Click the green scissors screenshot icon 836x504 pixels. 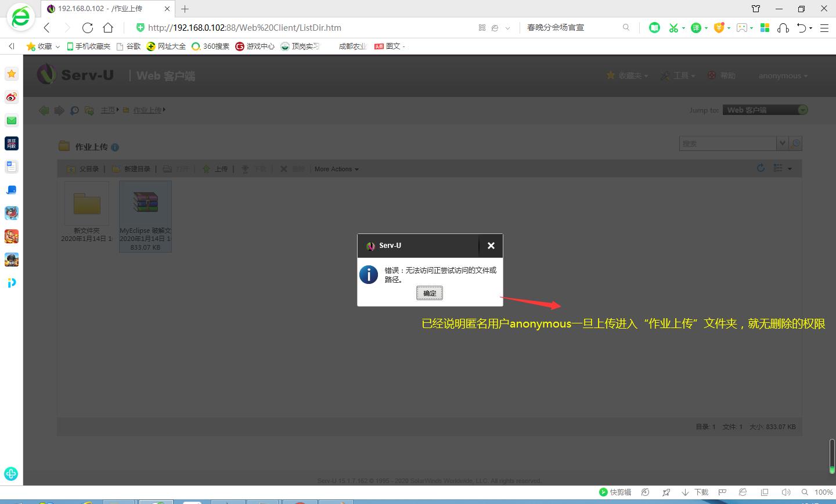click(673, 27)
